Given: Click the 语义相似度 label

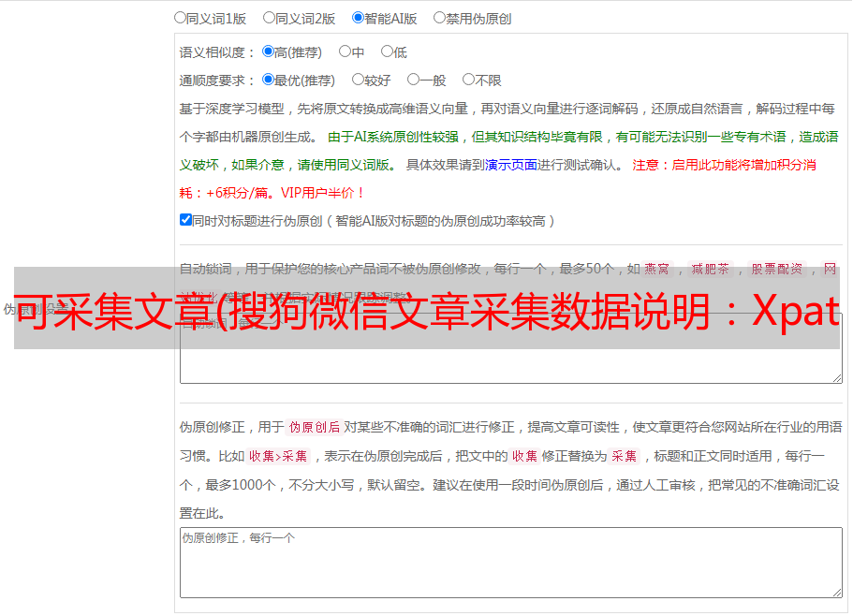Looking at the screenshot, I should point(217,52).
